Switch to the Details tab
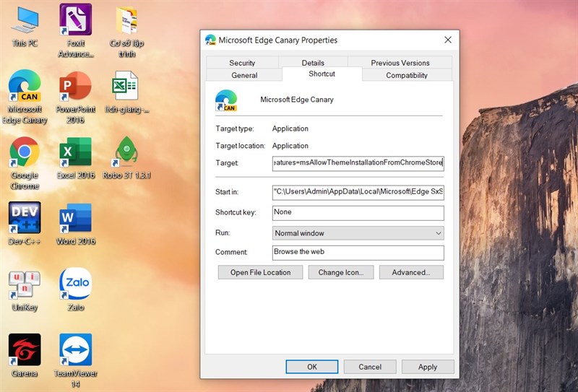Viewport: 578px width, 392px height. coord(313,63)
